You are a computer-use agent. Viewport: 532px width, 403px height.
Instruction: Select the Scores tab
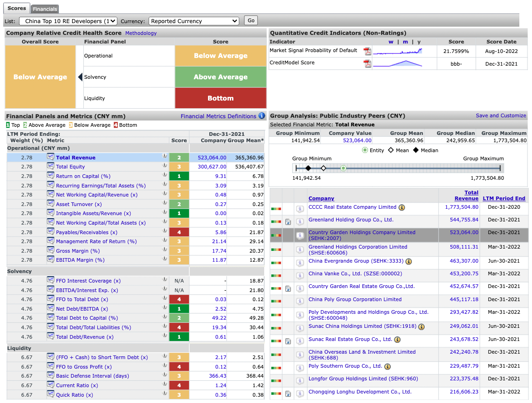(x=17, y=8)
